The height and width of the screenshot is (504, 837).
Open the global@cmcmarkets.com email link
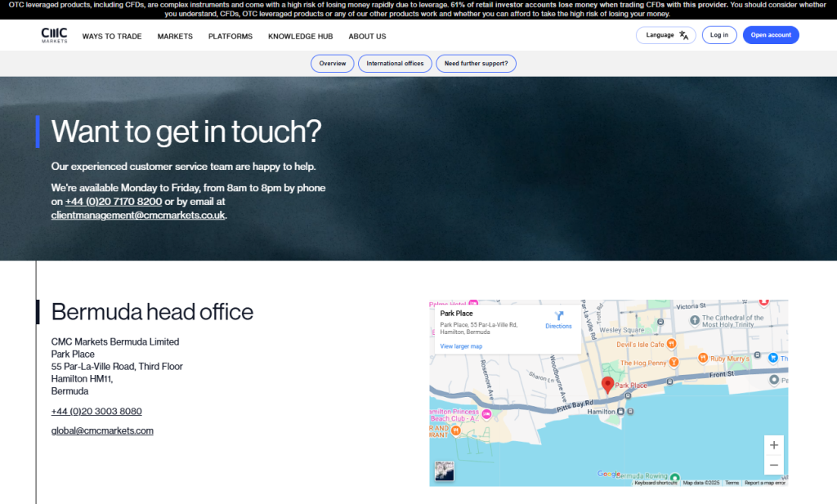[x=102, y=430]
